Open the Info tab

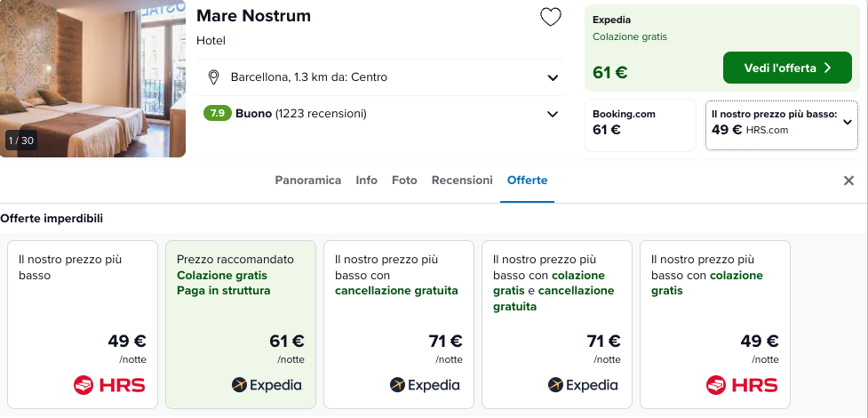click(366, 181)
